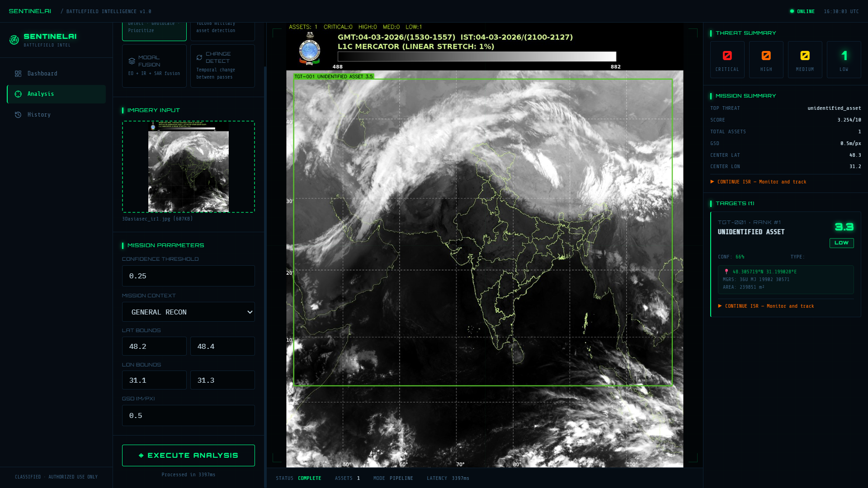Click the Modal Fusion layers icon
This screenshot has height=488, width=868.
pos(132,61)
